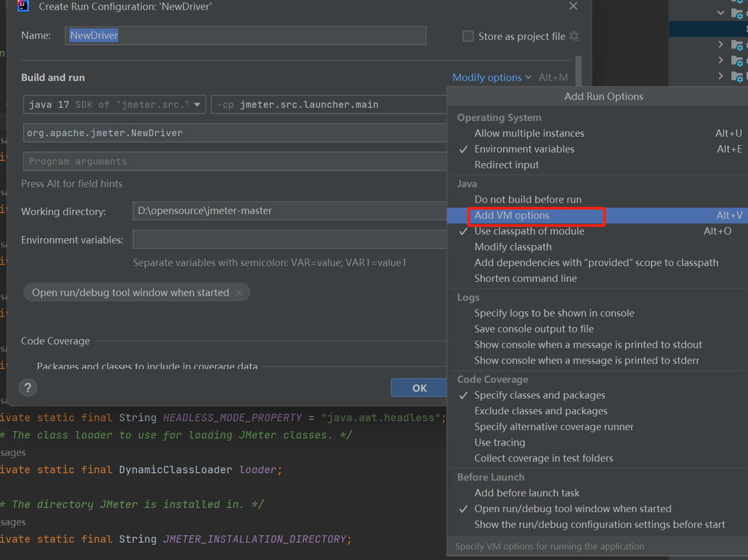Select Collect coverage in test folders

click(597, 459)
